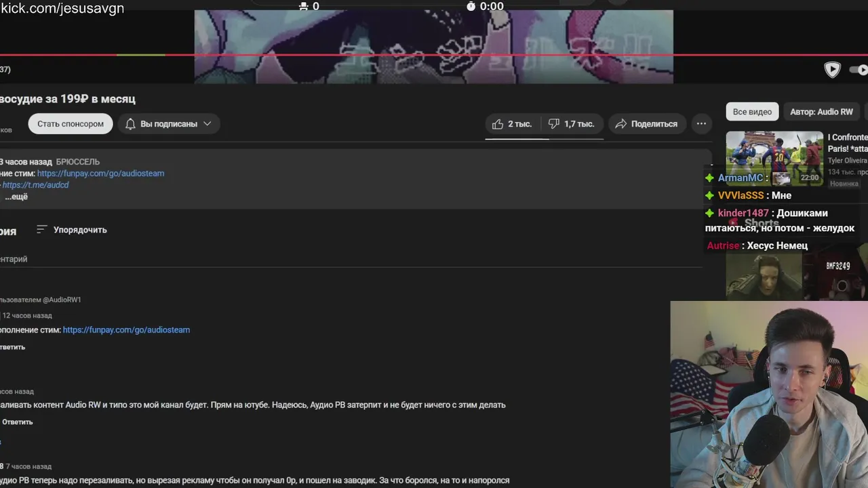
Task: Click chat username 'ArmanMC'
Action: click(x=741, y=178)
